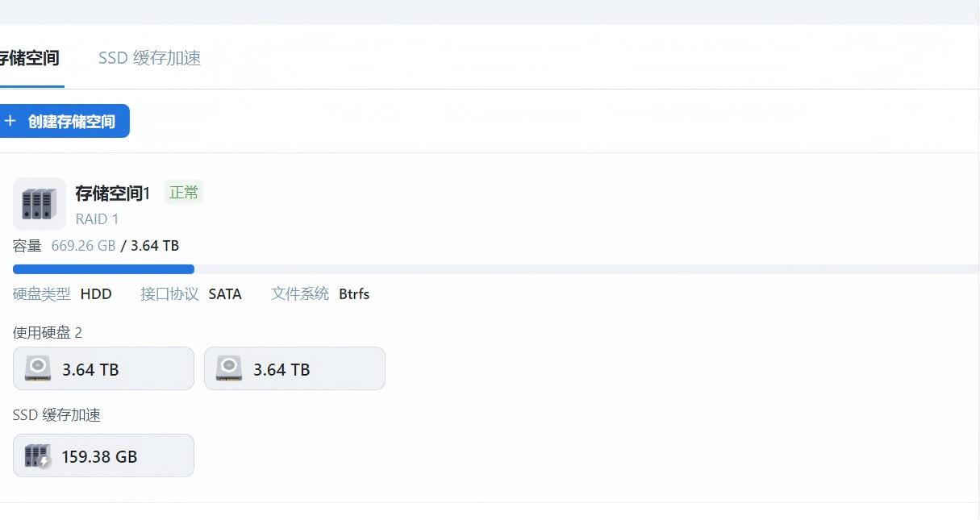980x520 pixels.
Task: Click the SATA interface protocol value
Action: pyautogui.click(x=225, y=294)
